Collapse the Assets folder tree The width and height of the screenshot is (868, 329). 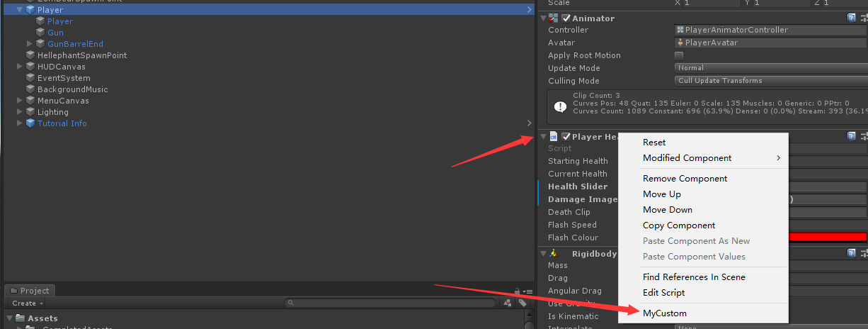pyautogui.click(x=9, y=318)
